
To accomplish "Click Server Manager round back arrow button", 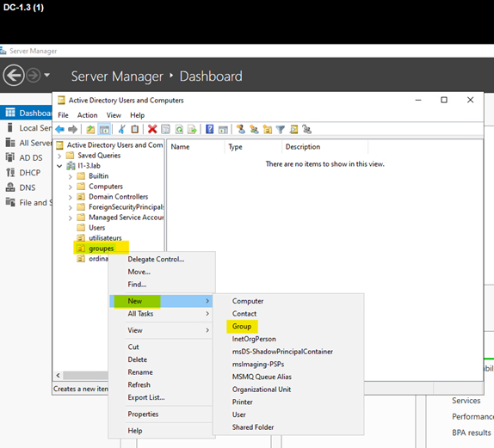I will pyautogui.click(x=14, y=76).
